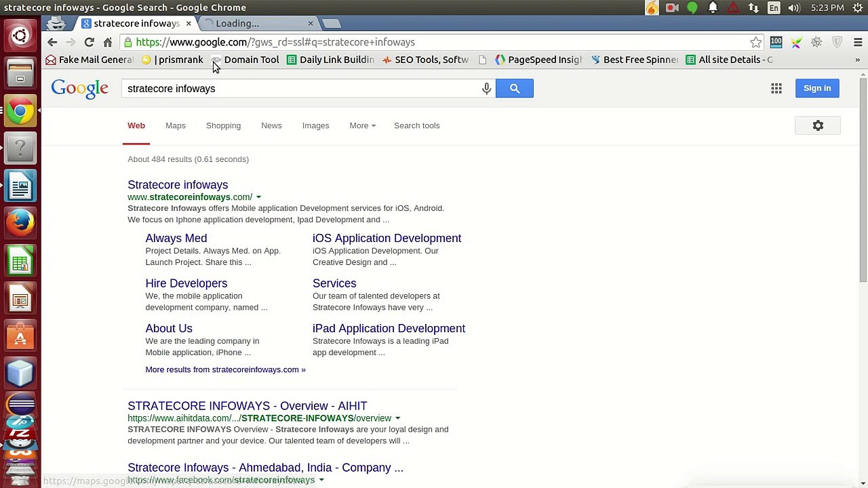868x488 pixels.
Task: Go back with the browser back arrow
Action: tap(52, 42)
